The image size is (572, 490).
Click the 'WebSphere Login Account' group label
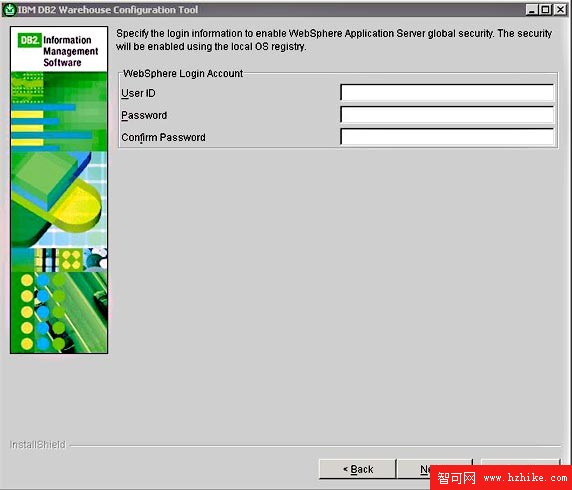tap(183, 73)
